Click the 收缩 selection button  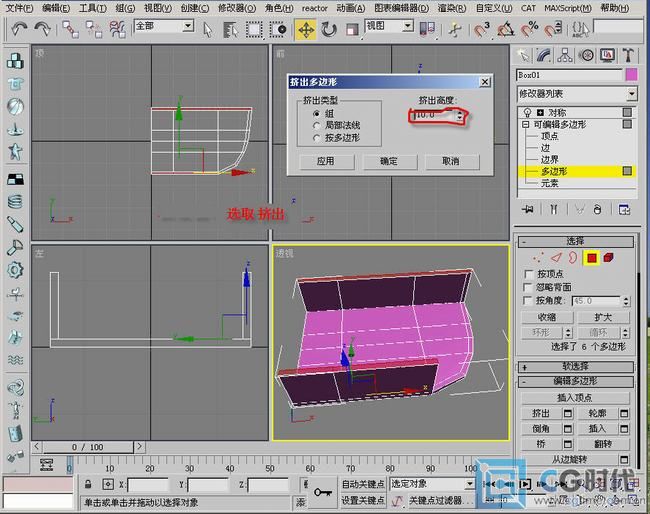[x=547, y=317]
